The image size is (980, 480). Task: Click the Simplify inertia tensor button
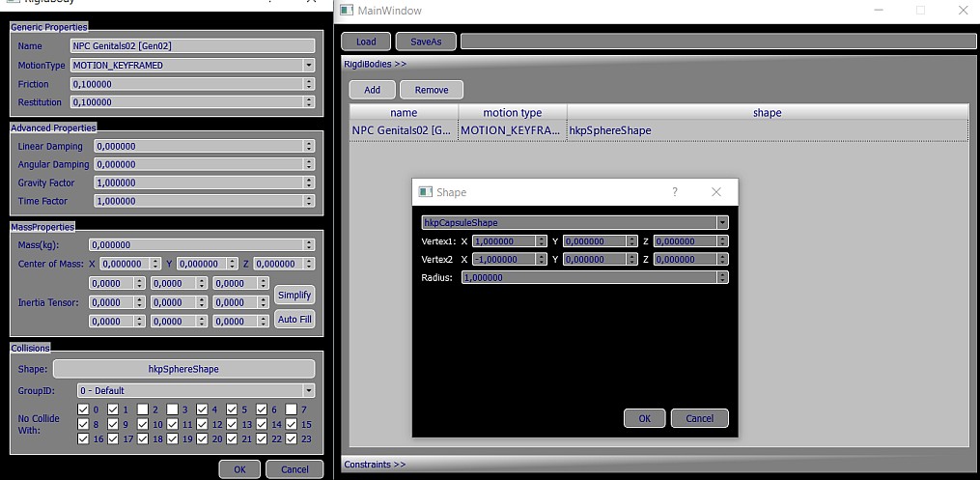294,295
